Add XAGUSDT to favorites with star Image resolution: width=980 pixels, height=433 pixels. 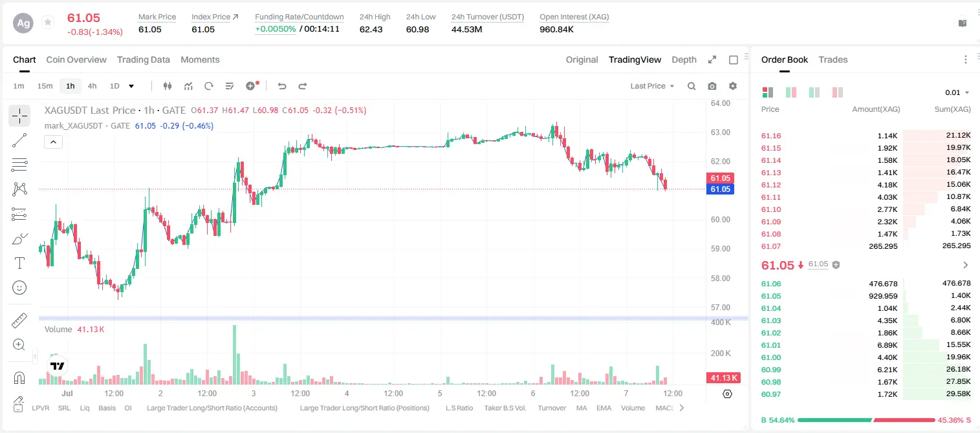click(x=48, y=23)
